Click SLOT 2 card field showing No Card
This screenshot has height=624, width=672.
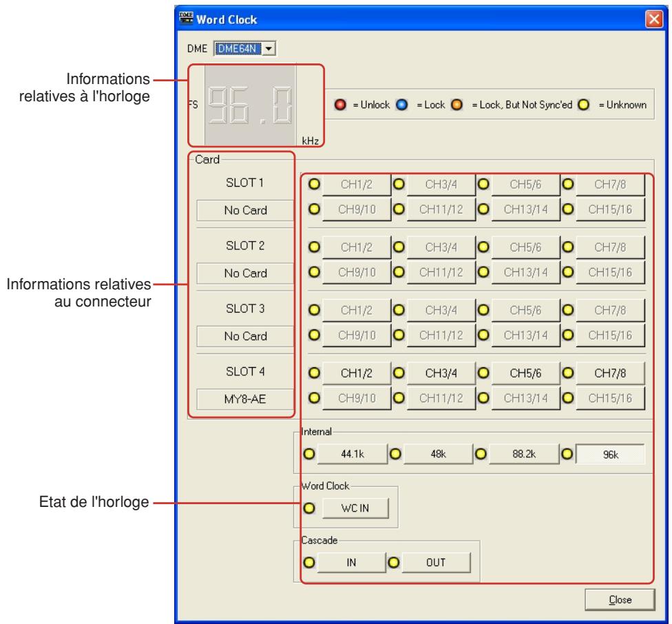[x=245, y=273]
